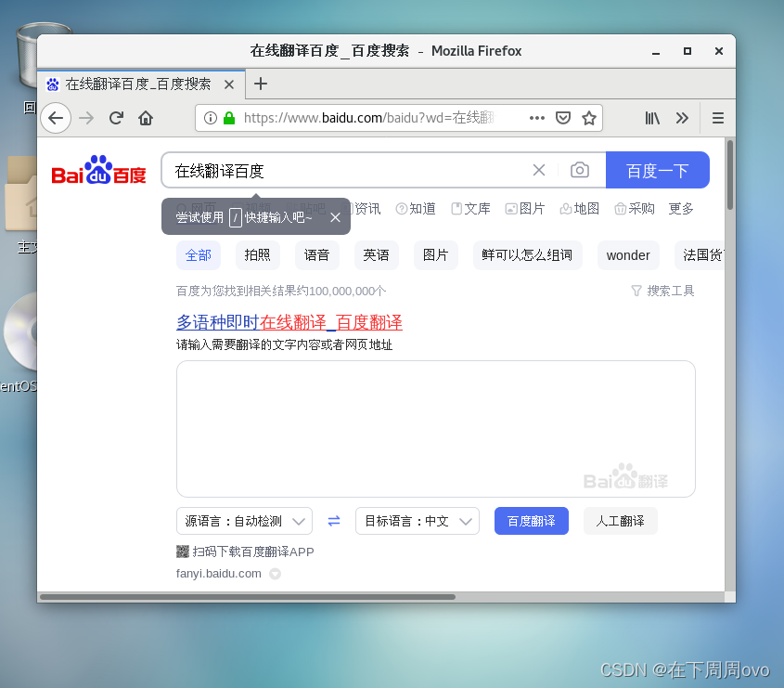Screen dimensions: 784x688
Task: Open Firefox hamburger menu
Action: point(718,118)
